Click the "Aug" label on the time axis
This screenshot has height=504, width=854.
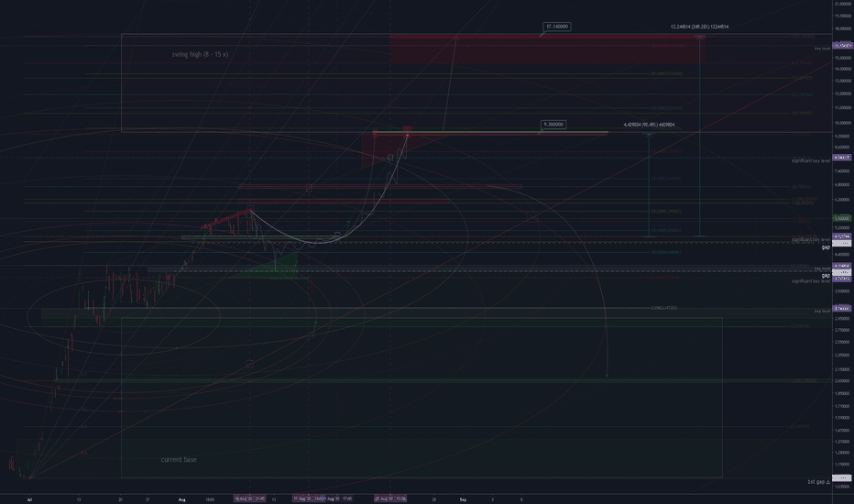click(x=182, y=499)
